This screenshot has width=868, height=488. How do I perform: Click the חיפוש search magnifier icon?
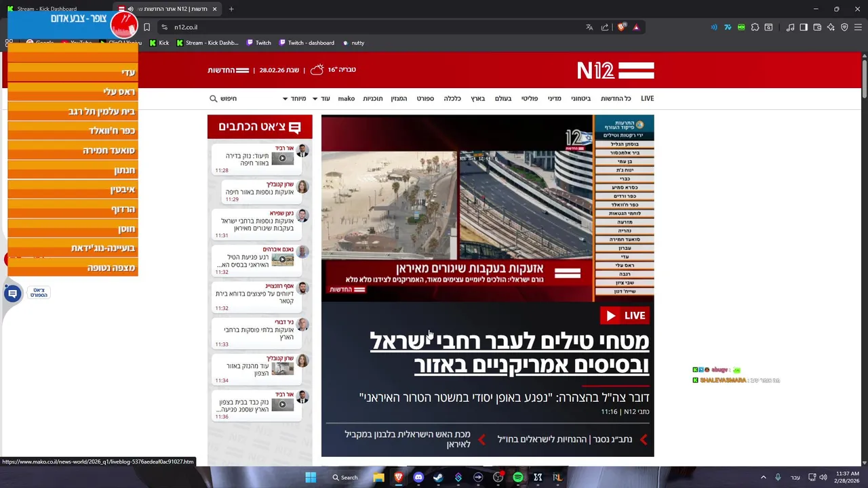tap(214, 98)
